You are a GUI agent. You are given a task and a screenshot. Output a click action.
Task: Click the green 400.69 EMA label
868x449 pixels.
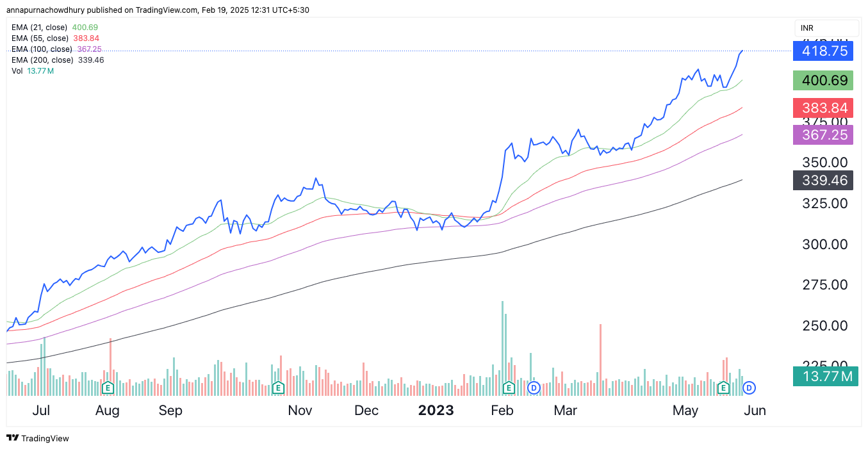coord(823,81)
